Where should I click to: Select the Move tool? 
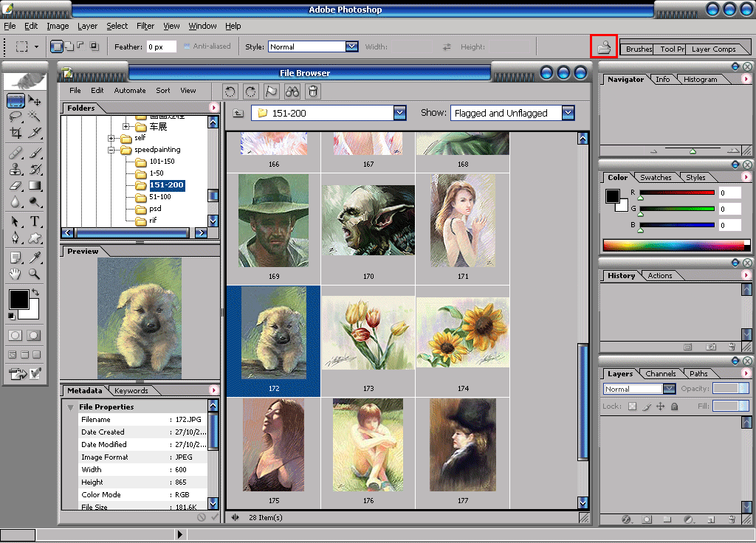pyautogui.click(x=34, y=100)
